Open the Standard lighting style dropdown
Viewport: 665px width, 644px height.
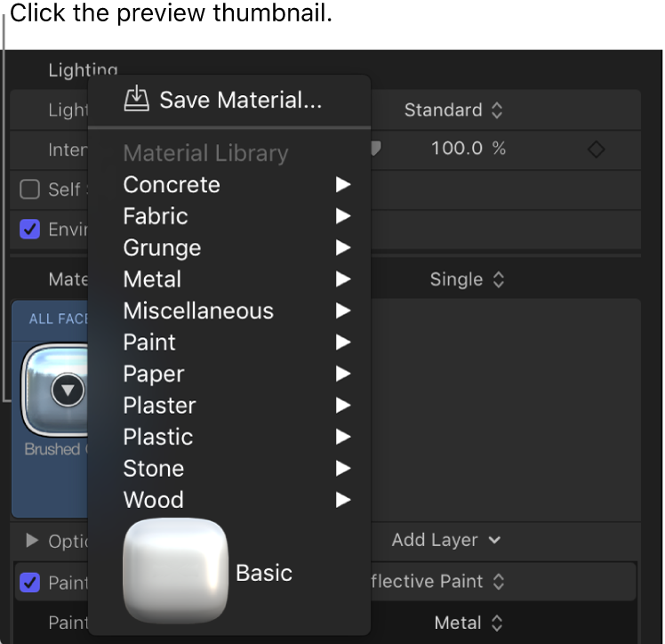(x=453, y=110)
